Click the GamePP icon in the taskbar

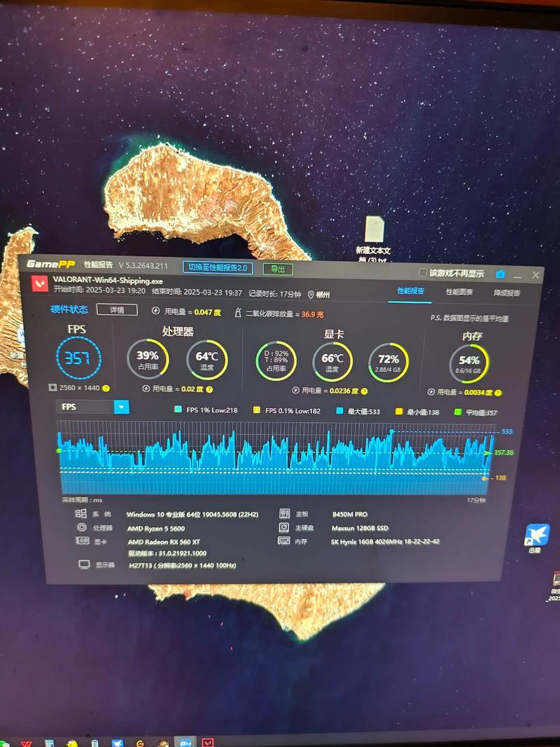186,743
